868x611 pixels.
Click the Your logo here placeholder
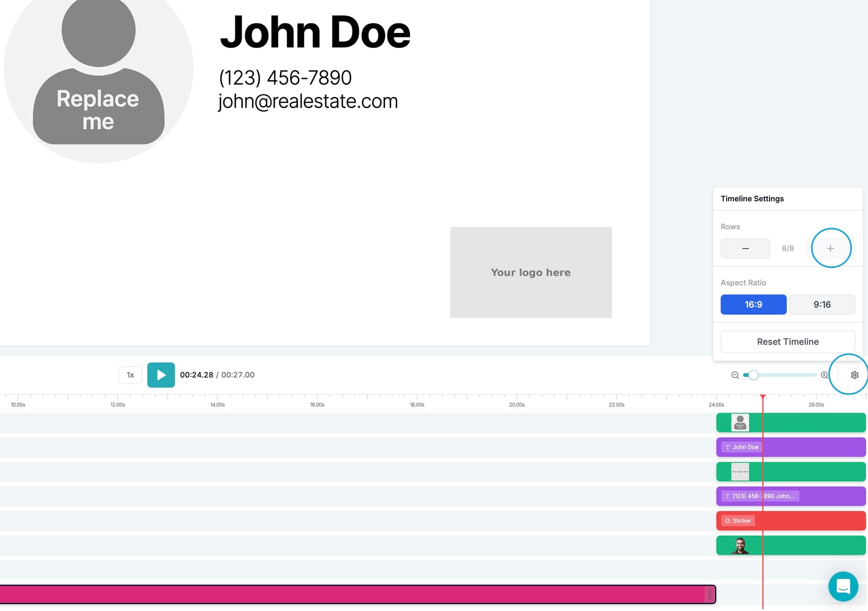530,273
